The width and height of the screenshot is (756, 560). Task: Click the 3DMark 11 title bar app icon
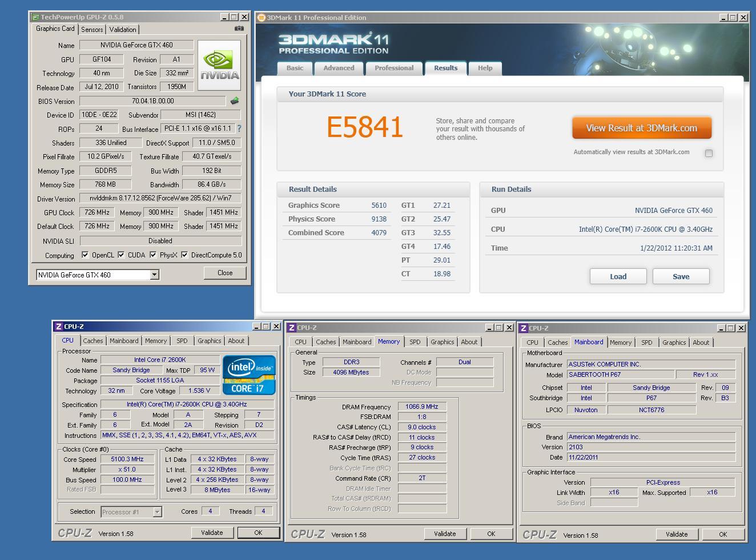click(x=262, y=18)
